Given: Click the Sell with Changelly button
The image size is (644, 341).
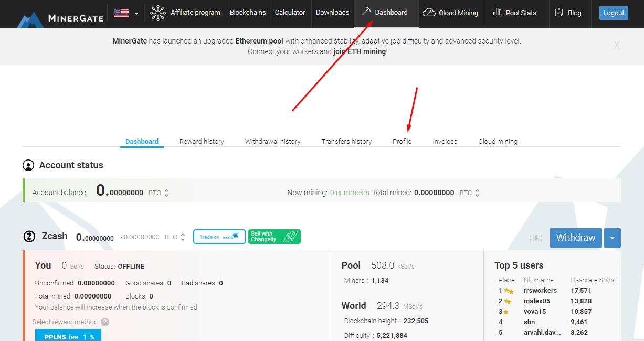Looking at the screenshot, I should point(275,237).
